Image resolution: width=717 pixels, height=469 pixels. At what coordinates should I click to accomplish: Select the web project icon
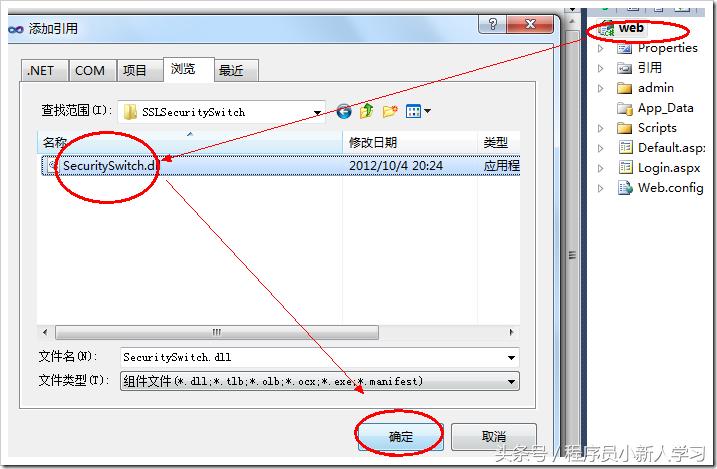click(606, 29)
